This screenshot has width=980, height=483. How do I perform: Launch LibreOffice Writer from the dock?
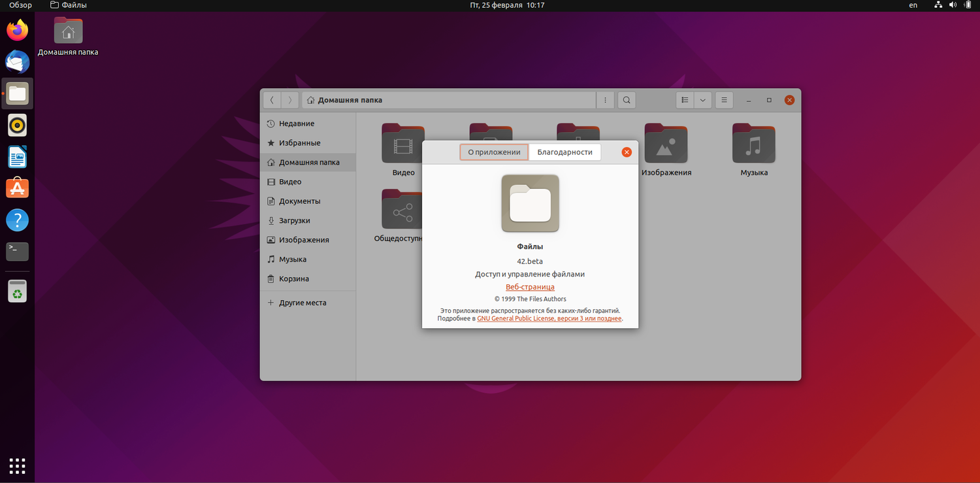pos(18,157)
